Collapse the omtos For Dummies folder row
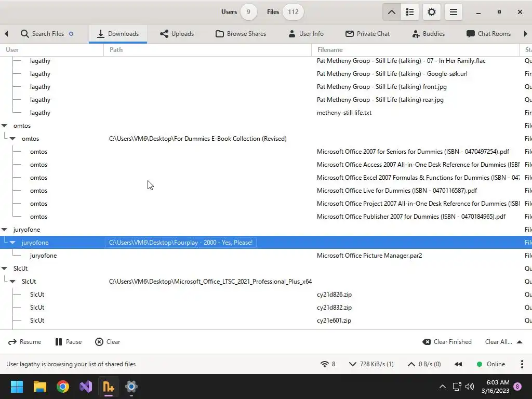 tap(12, 138)
